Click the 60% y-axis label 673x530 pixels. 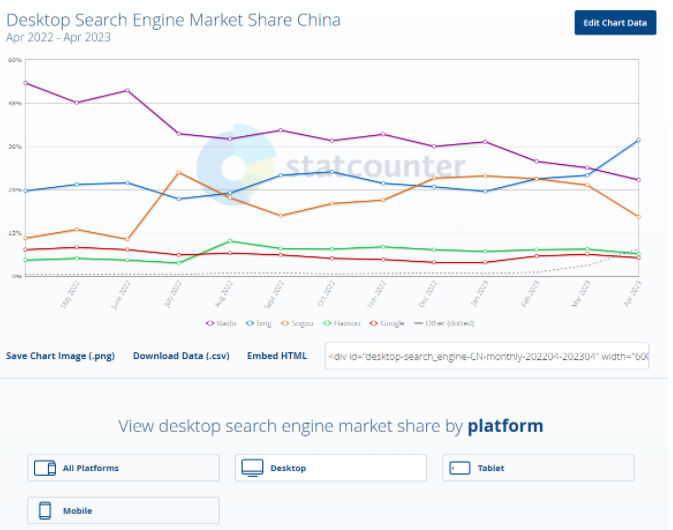(x=15, y=61)
